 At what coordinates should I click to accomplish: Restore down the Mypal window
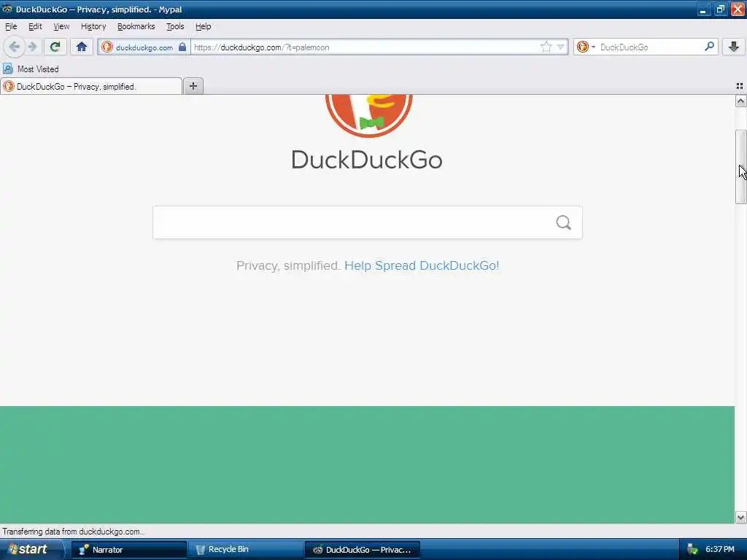point(720,9)
